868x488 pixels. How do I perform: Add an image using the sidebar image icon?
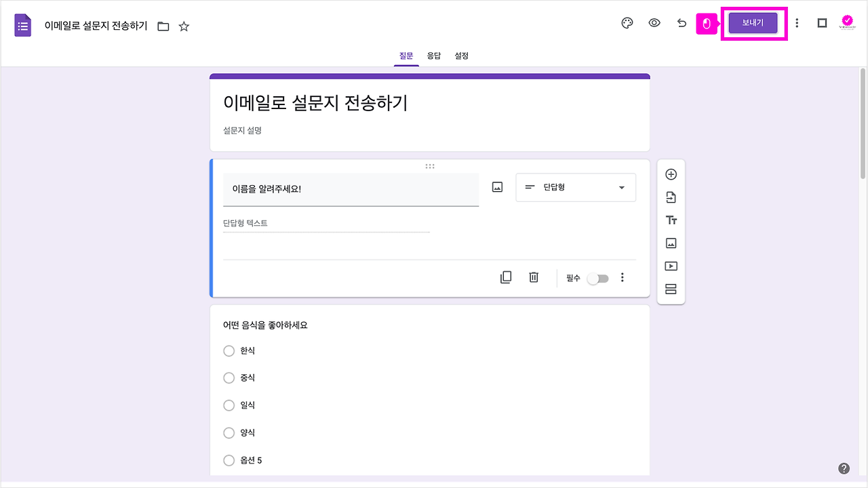pyautogui.click(x=671, y=243)
